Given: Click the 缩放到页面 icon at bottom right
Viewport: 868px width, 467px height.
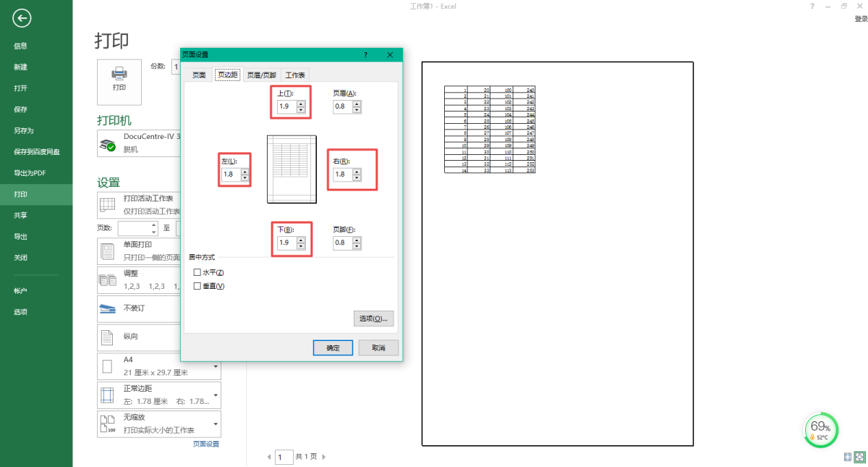Looking at the screenshot, I should (x=859, y=457).
